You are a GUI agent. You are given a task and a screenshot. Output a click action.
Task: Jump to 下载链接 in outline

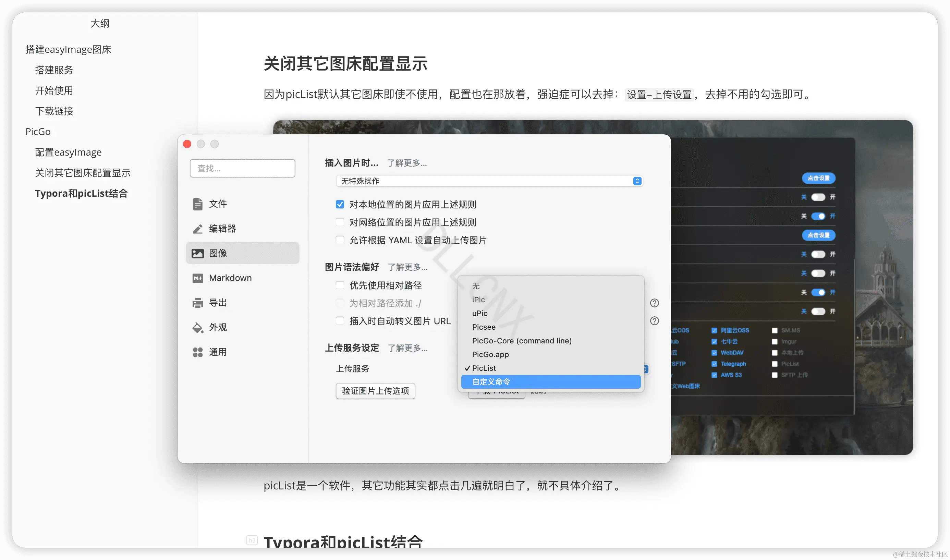point(54,111)
